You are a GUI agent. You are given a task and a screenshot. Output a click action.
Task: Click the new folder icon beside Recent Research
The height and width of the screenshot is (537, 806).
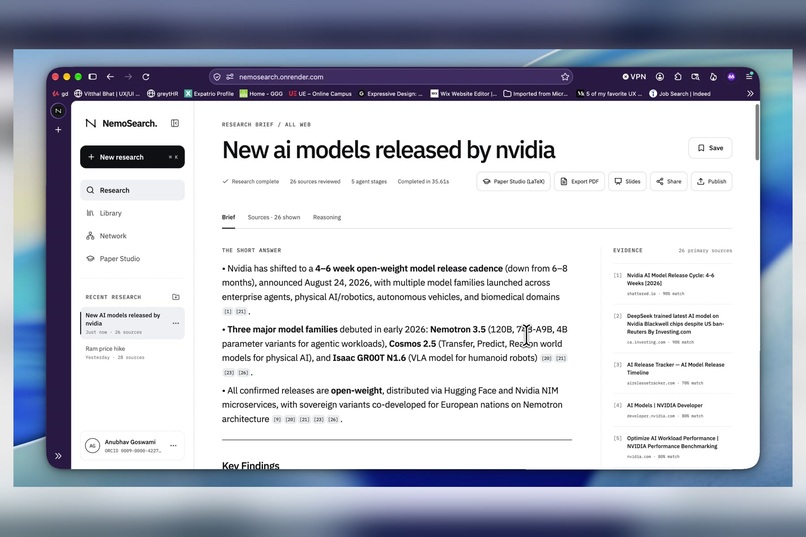(x=176, y=297)
